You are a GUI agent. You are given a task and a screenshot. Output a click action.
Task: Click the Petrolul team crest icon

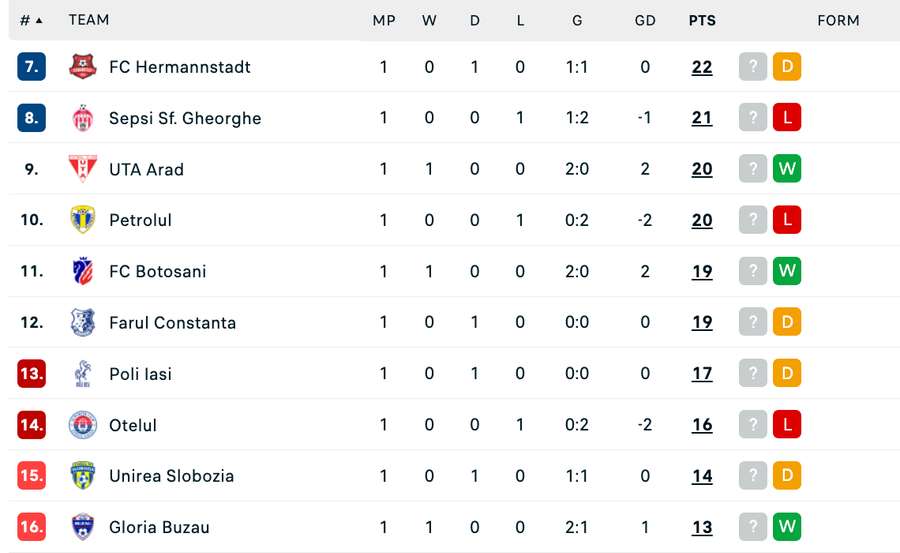coord(82,220)
